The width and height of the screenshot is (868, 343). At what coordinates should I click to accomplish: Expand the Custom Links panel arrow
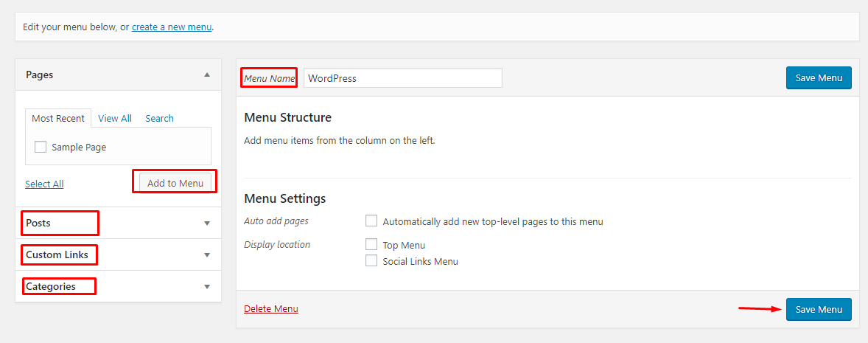coord(207,254)
